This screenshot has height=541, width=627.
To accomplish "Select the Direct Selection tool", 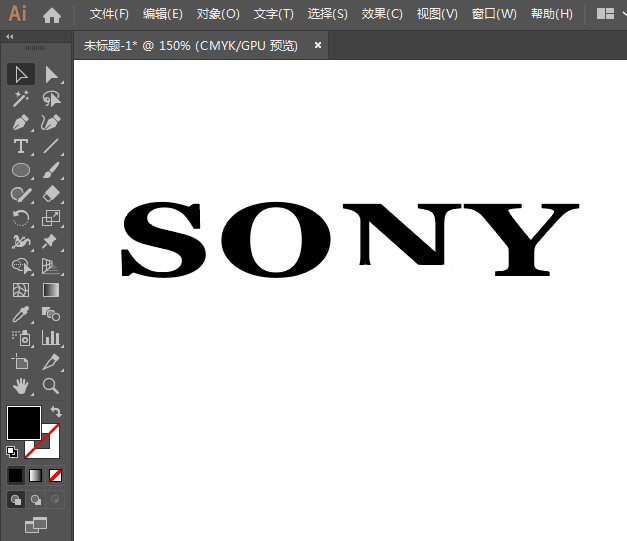I will click(x=51, y=74).
